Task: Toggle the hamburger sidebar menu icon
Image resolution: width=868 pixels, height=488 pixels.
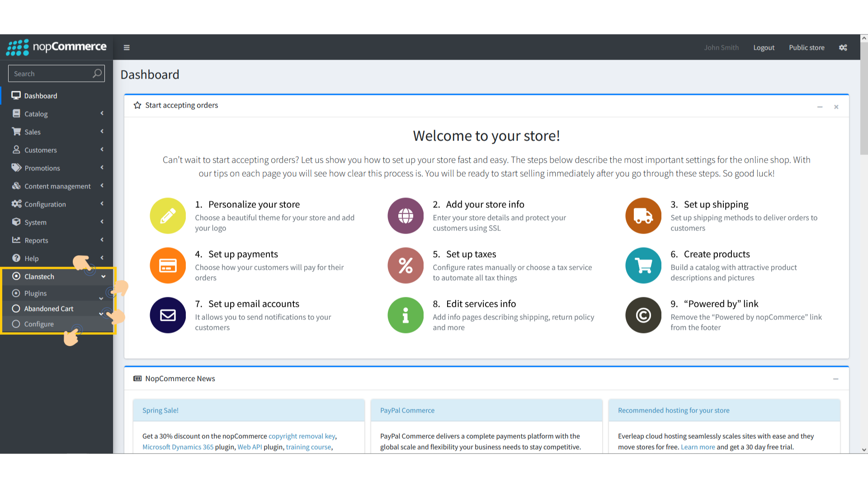Action: pyautogui.click(x=127, y=47)
